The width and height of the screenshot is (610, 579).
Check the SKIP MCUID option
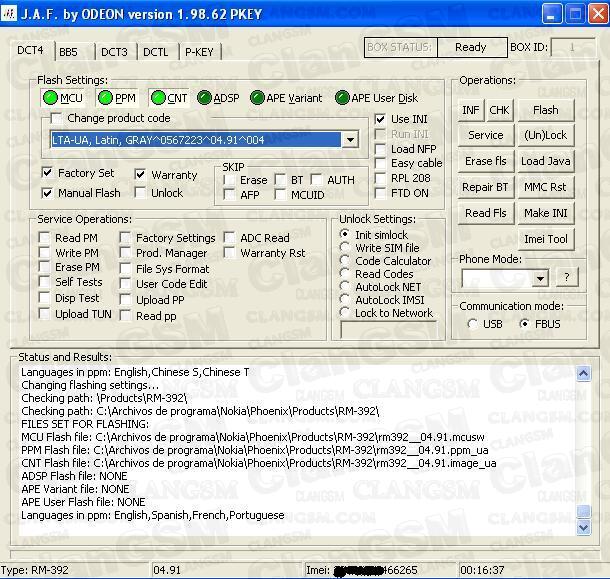click(280, 194)
